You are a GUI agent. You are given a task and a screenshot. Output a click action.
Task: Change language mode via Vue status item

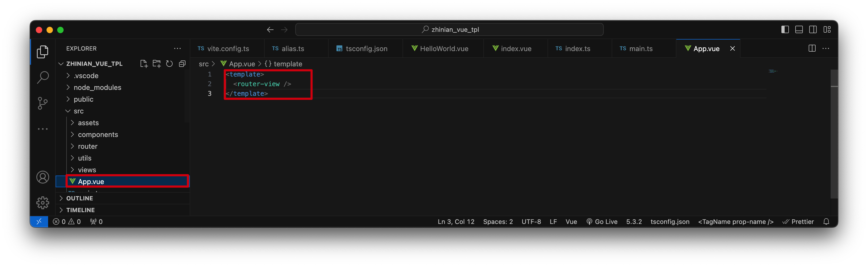point(571,222)
